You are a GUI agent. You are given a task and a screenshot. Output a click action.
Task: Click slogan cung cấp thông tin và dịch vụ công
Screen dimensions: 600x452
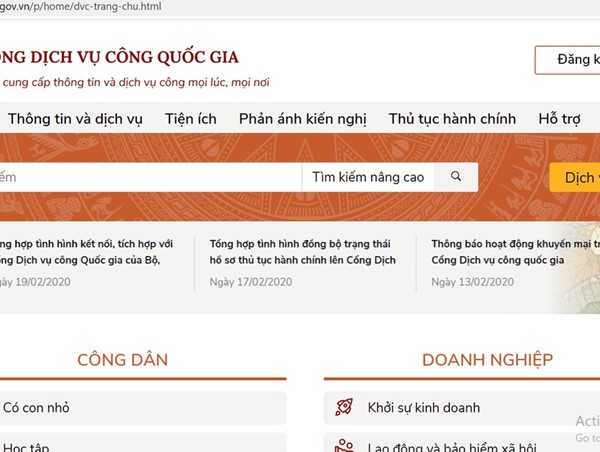point(135,82)
